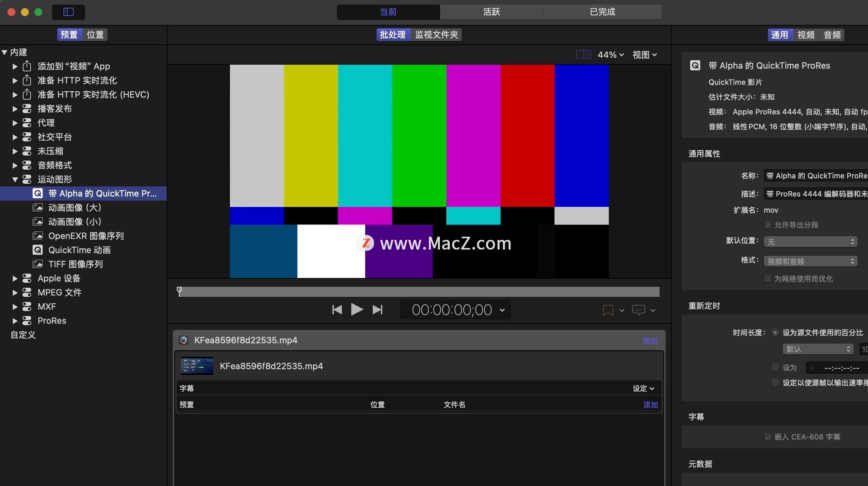Collapse the 运动图形 group

(x=15, y=180)
